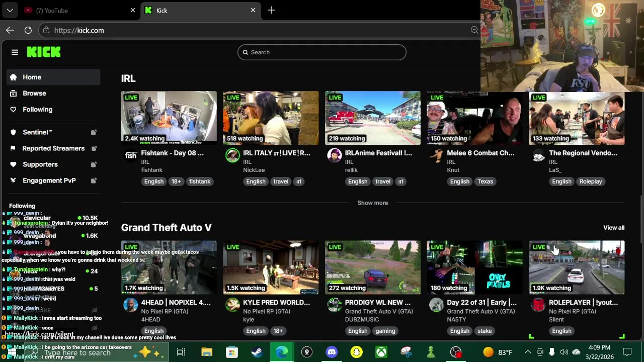The width and height of the screenshot is (644, 362).
Task: Open the IRL ITALY stream thumbnail
Action: pos(271,118)
